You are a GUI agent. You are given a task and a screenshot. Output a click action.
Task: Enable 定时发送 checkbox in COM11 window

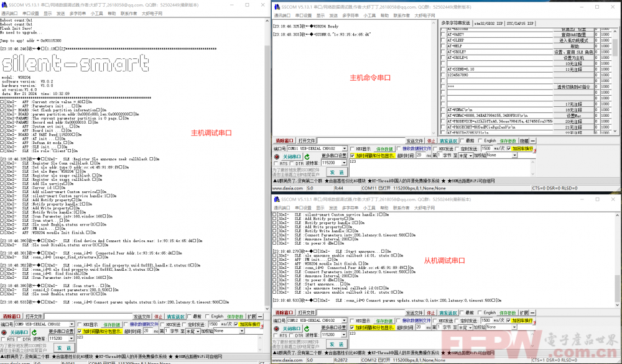point(457,148)
